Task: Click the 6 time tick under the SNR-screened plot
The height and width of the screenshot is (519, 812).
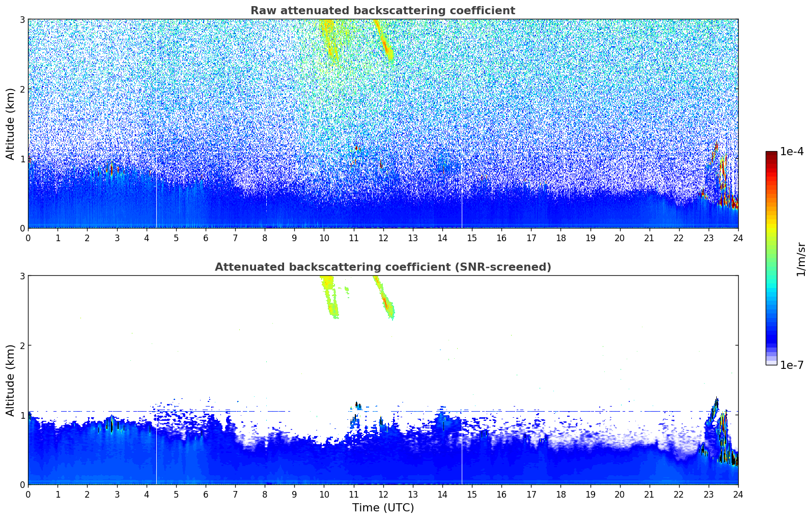Action: click(206, 494)
